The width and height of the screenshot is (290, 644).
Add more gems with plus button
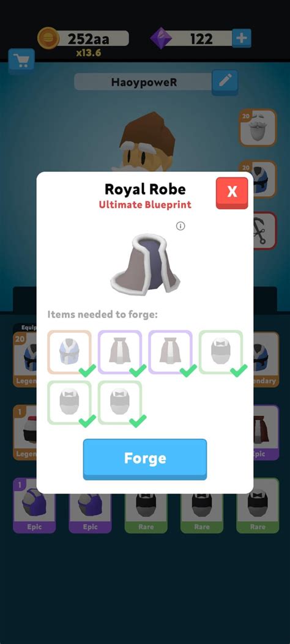coord(242,38)
